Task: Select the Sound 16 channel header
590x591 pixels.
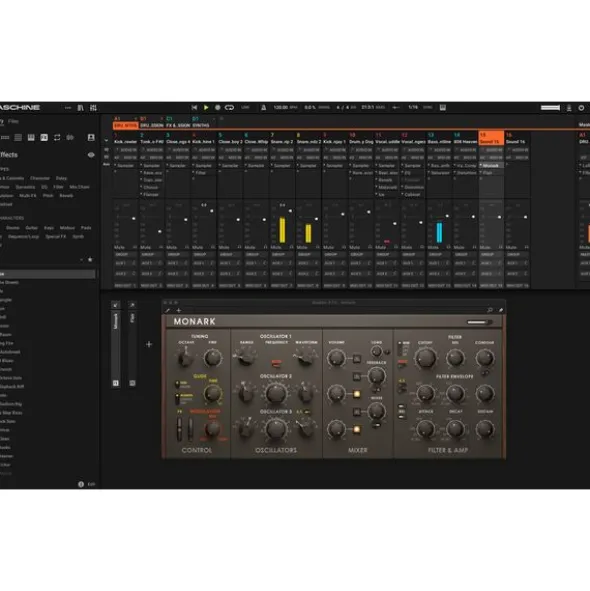Action: pos(517,138)
